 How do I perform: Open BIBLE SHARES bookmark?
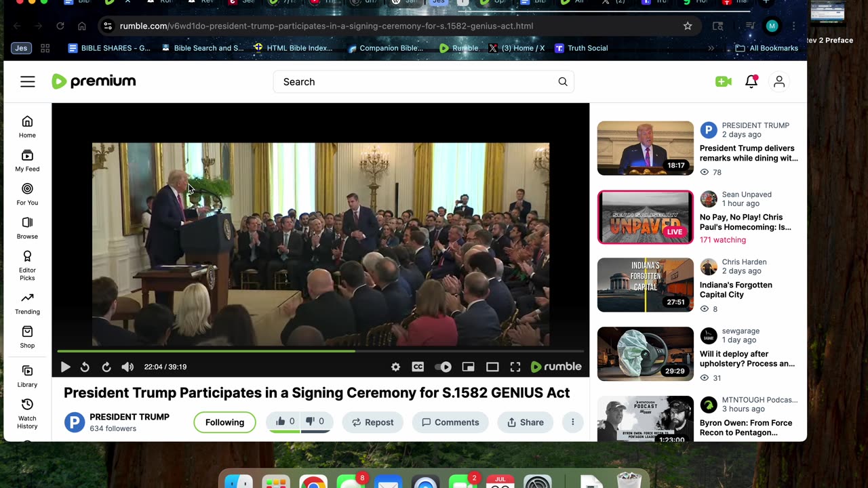[109, 48]
